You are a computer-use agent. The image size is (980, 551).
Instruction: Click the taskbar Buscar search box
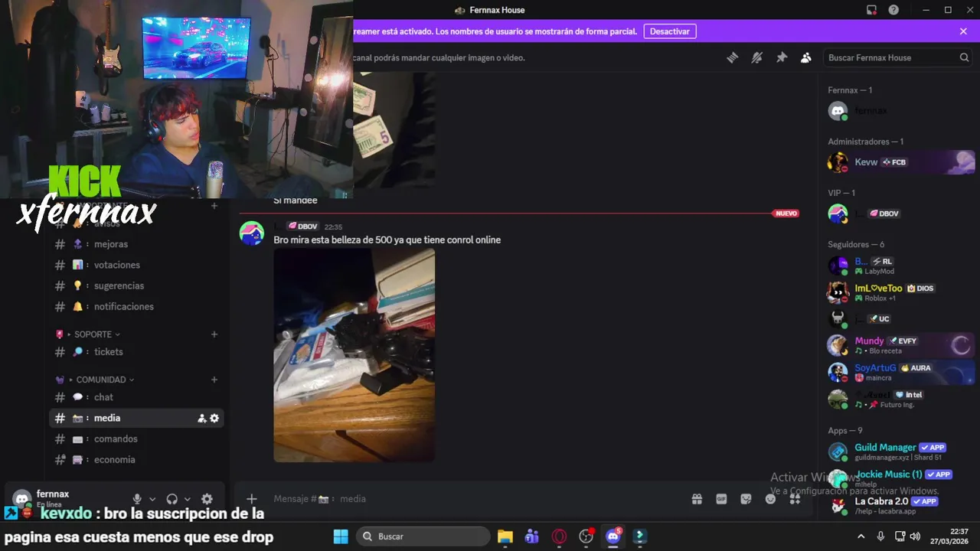tap(423, 536)
